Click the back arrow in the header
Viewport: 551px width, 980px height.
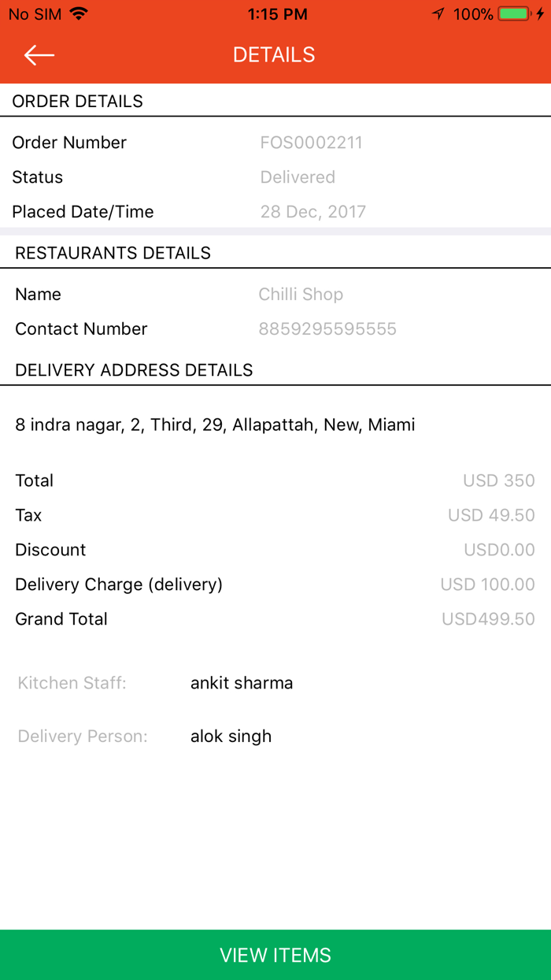39,54
